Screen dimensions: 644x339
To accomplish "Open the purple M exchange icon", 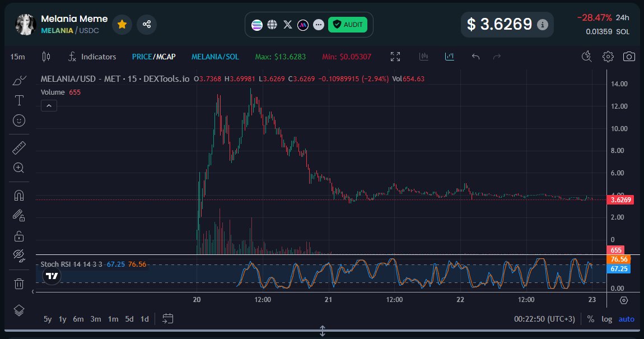I will point(303,25).
